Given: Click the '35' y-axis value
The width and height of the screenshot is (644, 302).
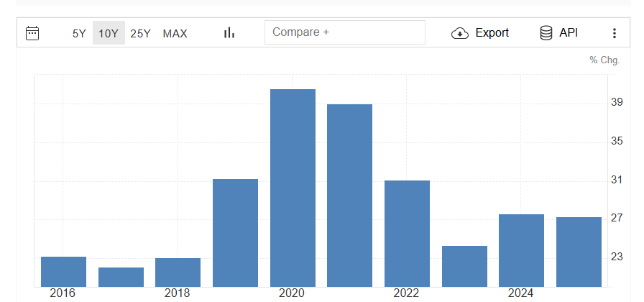Looking at the screenshot, I should click(617, 142).
